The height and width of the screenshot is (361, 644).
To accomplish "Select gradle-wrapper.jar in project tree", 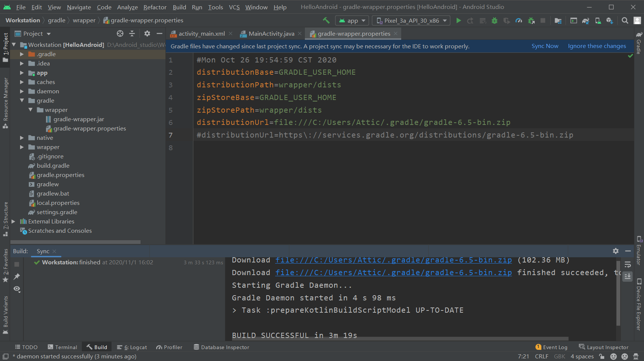I will point(79,119).
